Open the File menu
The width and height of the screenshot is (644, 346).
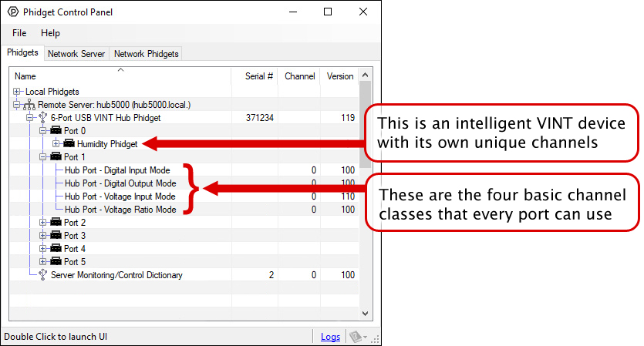click(19, 33)
